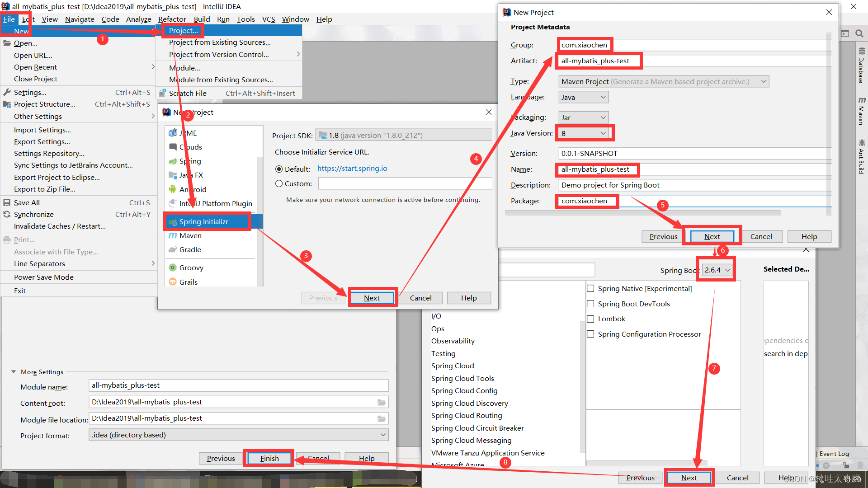Viewport: 868px width, 488px height.
Task: Select the Grails icon
Action: click(x=173, y=282)
